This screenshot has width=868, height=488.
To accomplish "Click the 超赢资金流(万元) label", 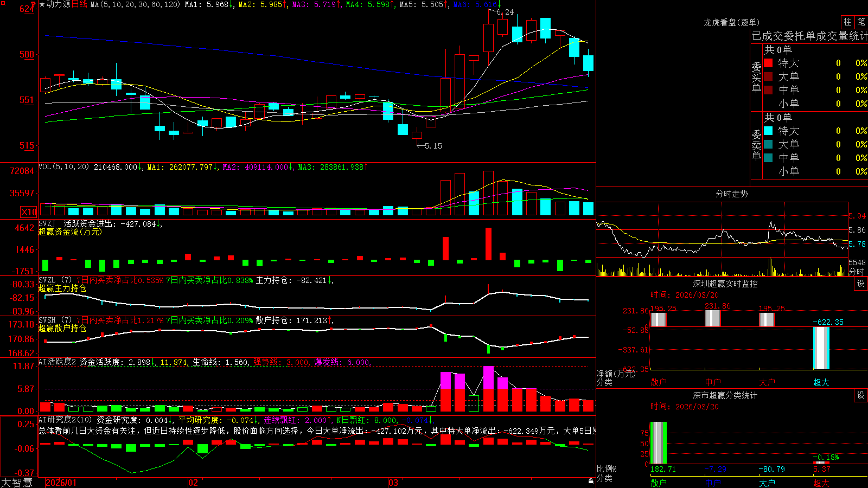I will click(70, 232).
